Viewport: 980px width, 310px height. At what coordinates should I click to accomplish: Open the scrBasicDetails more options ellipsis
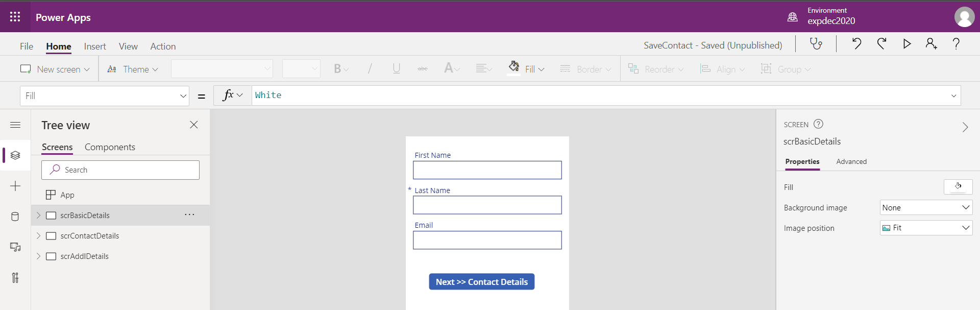189,214
